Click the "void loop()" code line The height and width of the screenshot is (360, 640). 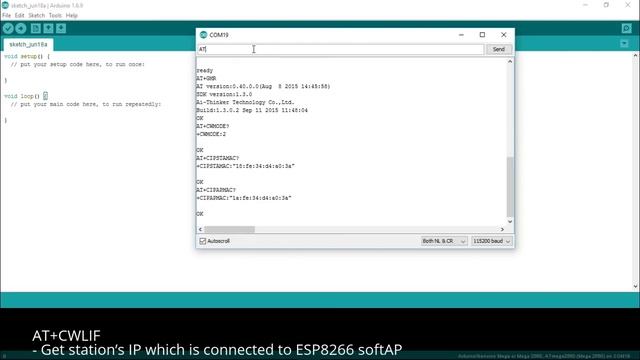26,96
